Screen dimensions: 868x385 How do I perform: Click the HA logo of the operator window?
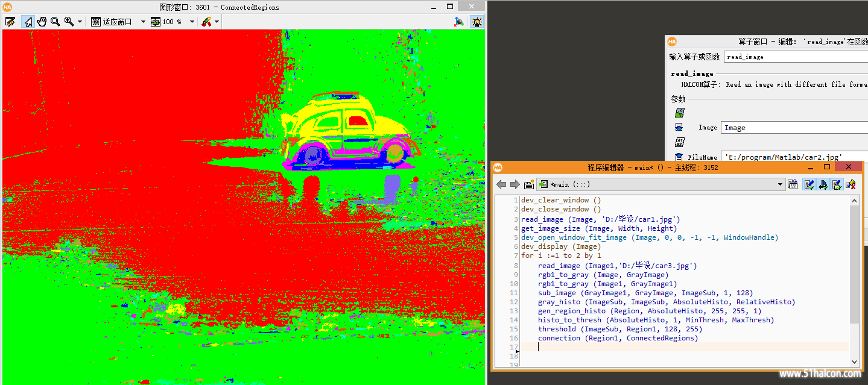point(672,42)
